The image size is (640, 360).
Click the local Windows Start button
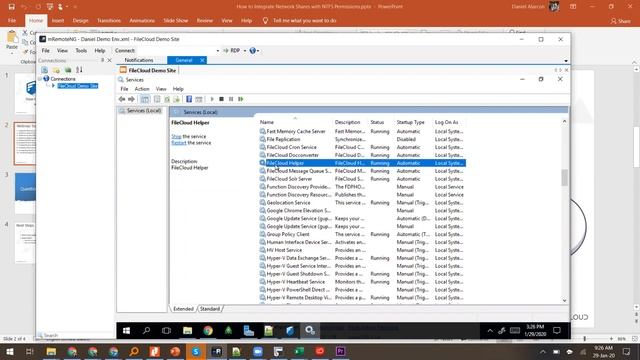[10, 351]
